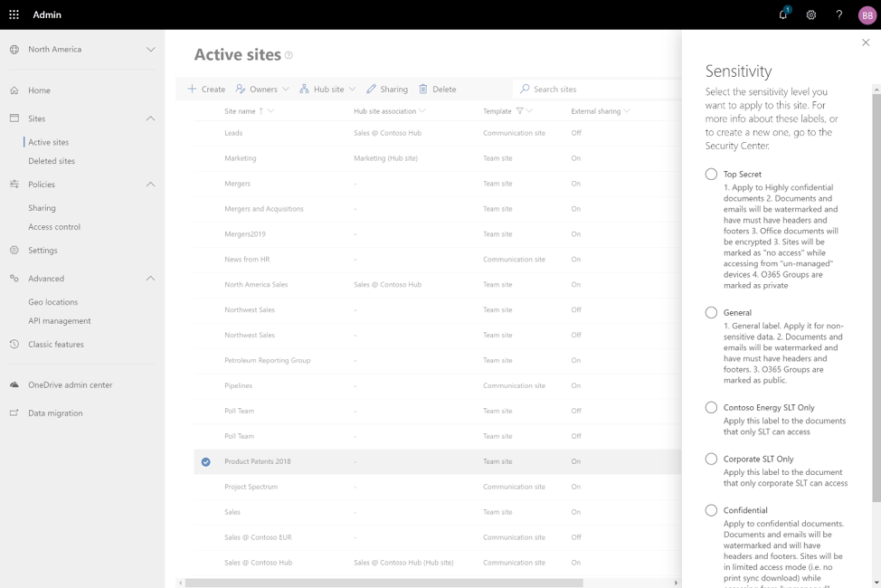Collapse the Policies section in sidebar

pos(150,185)
